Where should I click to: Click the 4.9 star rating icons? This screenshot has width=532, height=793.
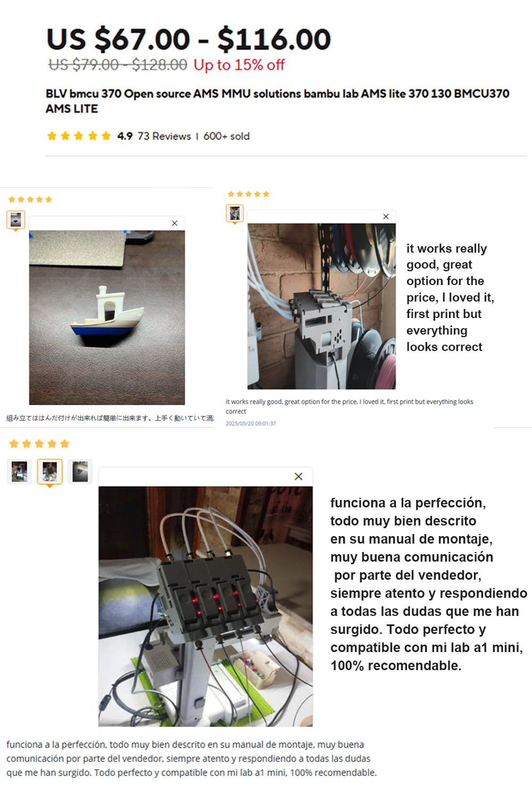tap(79, 136)
